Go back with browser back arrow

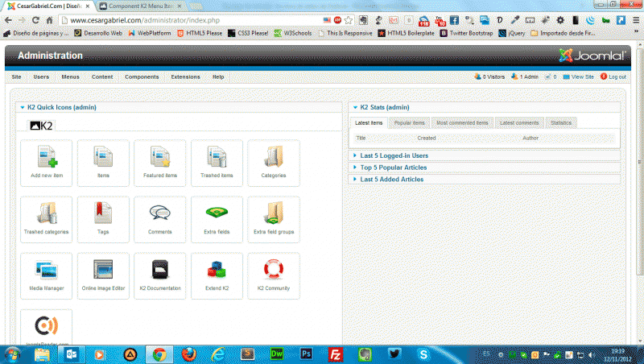(8, 20)
